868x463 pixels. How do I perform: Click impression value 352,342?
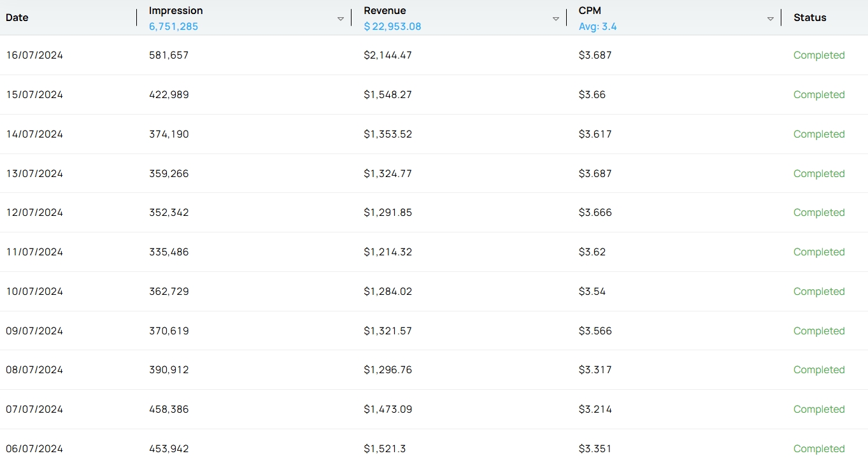click(169, 213)
